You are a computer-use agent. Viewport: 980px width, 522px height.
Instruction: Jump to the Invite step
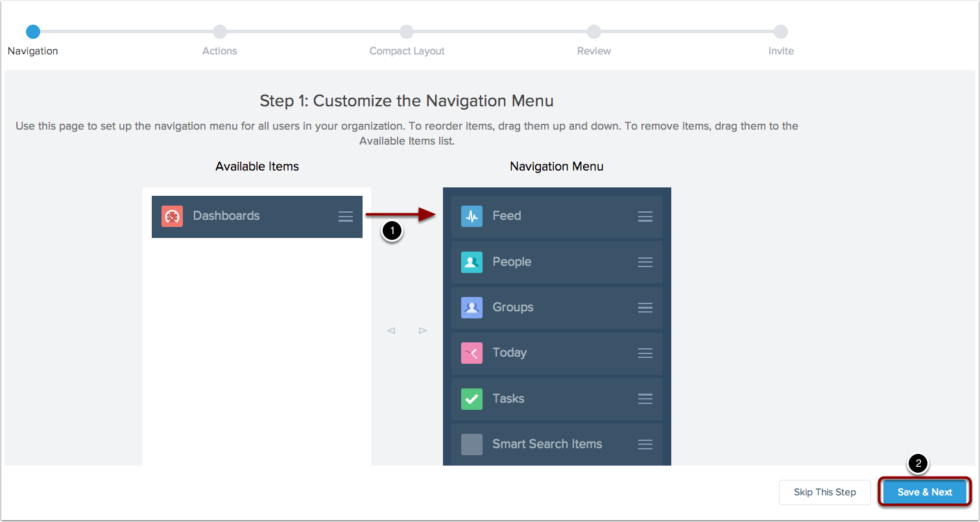(x=781, y=31)
